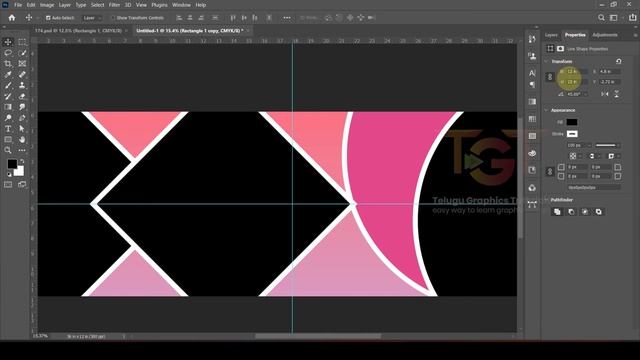Click the Fill color swatch in Appearance
The height and width of the screenshot is (360, 640).
(572, 122)
